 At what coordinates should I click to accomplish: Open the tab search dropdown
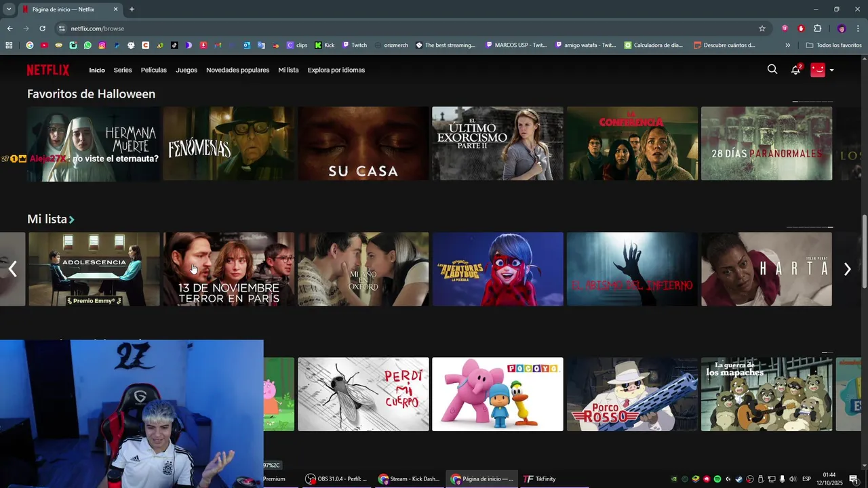(x=9, y=9)
